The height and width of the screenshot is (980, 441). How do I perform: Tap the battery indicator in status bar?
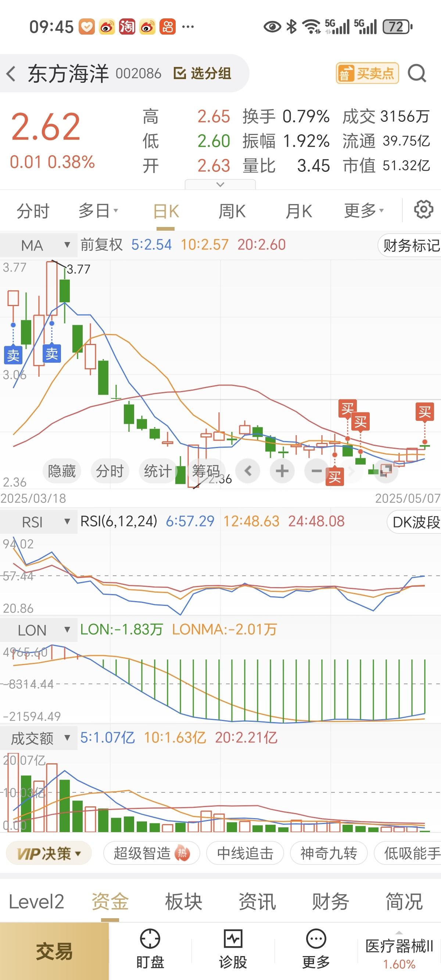click(x=397, y=26)
